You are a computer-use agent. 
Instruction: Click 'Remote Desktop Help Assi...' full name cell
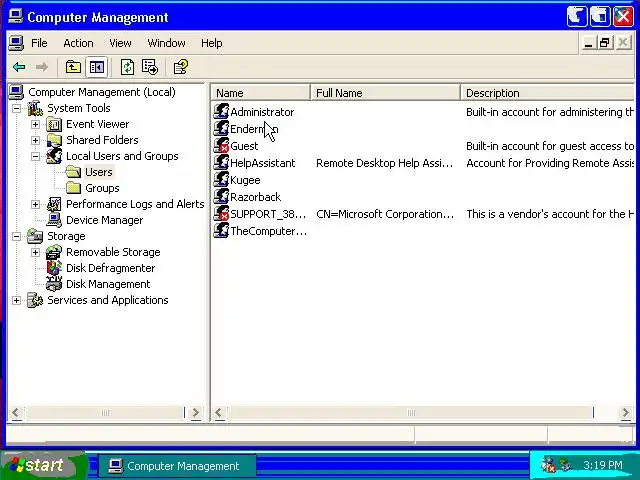tap(384, 163)
